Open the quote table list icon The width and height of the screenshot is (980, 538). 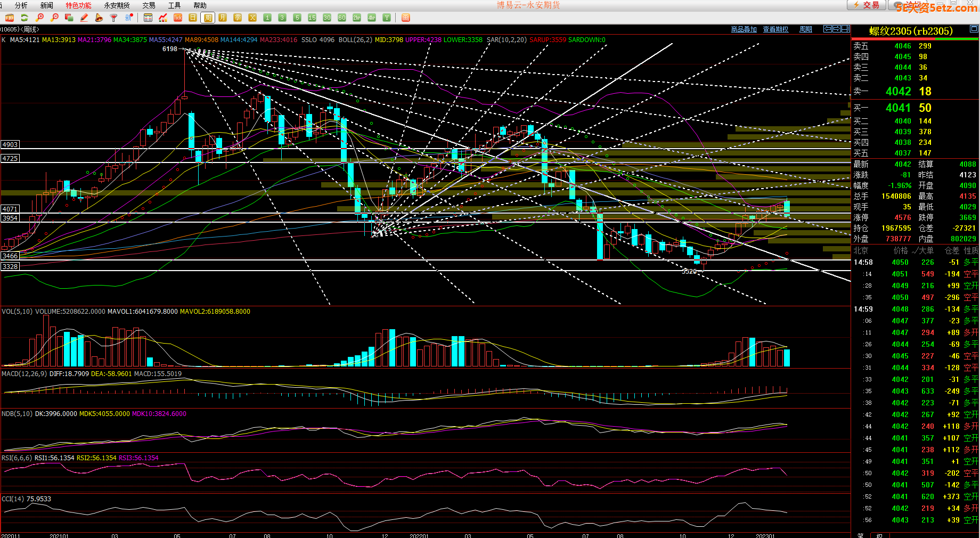point(148,18)
